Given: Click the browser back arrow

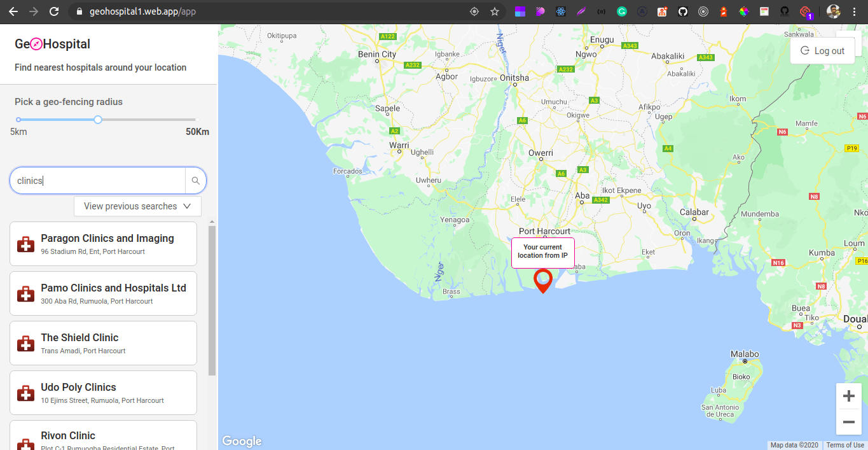Looking at the screenshot, I should coord(13,11).
